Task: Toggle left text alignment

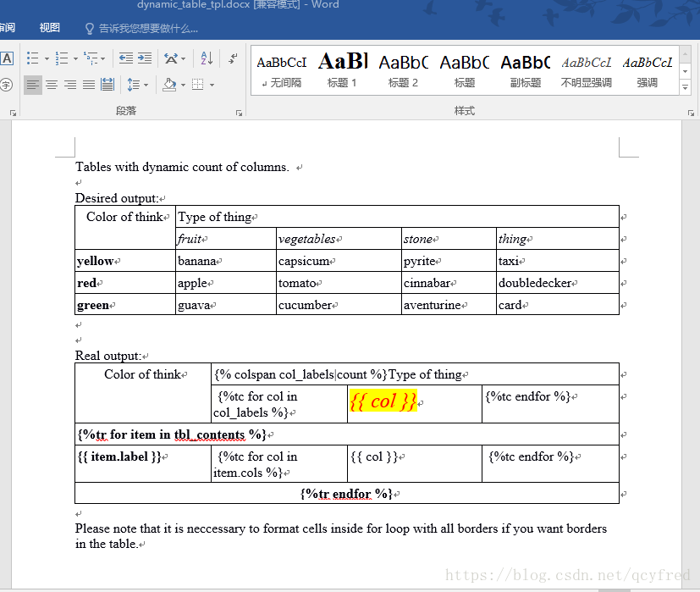Action: 32,85
